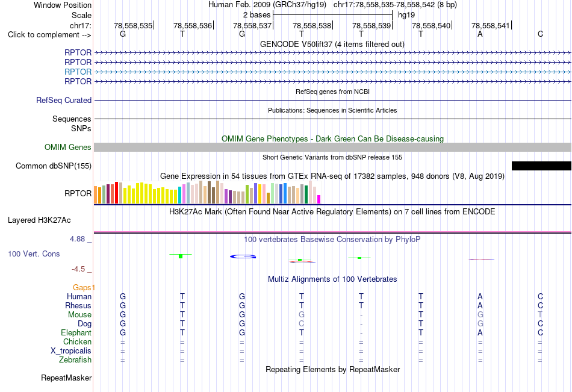Click the -4.5 PhyloP lower scale value
The width and height of the screenshot is (572, 392).
point(78,269)
